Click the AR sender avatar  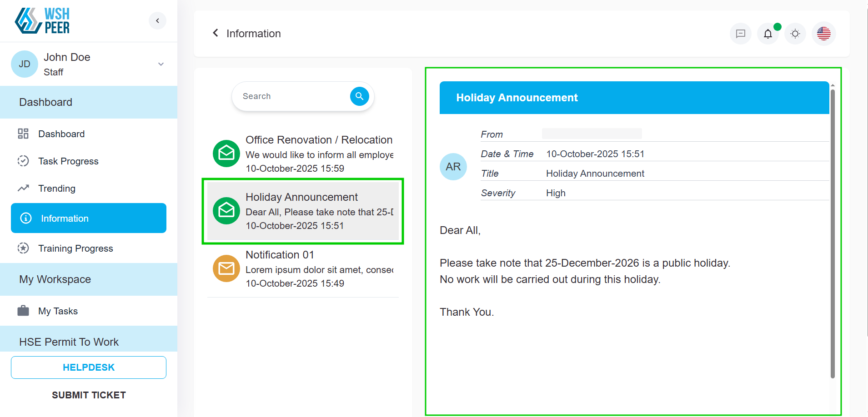point(453,167)
